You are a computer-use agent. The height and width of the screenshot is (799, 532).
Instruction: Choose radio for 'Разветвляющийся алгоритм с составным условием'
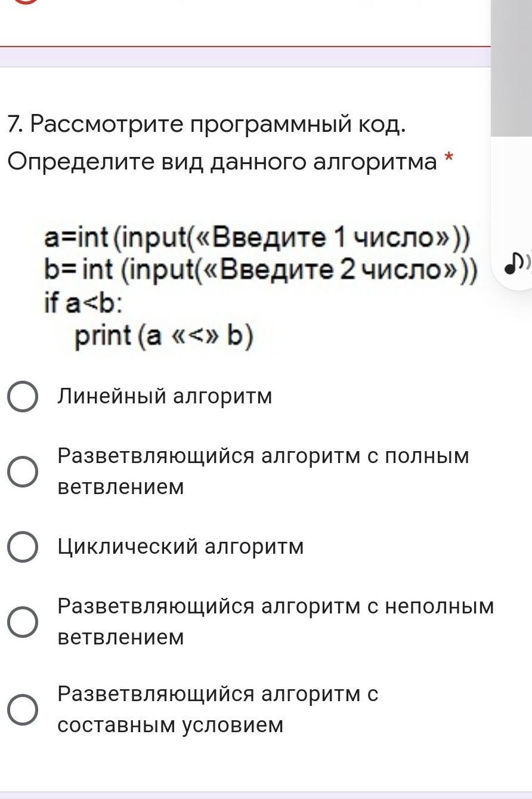tap(23, 709)
